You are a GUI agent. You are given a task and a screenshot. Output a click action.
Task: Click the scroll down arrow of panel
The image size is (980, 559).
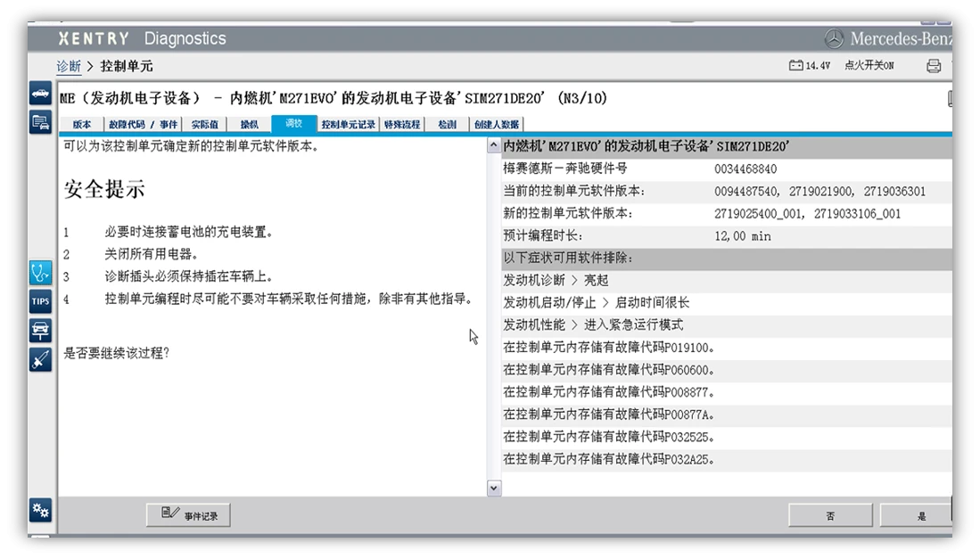pos(493,489)
